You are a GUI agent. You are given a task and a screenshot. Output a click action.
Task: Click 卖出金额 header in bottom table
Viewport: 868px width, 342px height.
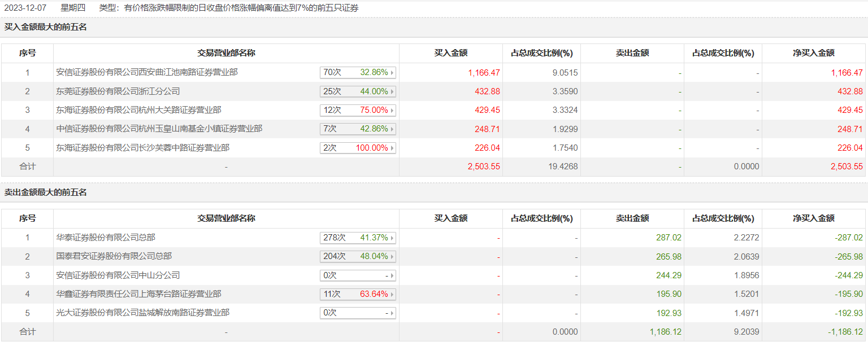632,218
